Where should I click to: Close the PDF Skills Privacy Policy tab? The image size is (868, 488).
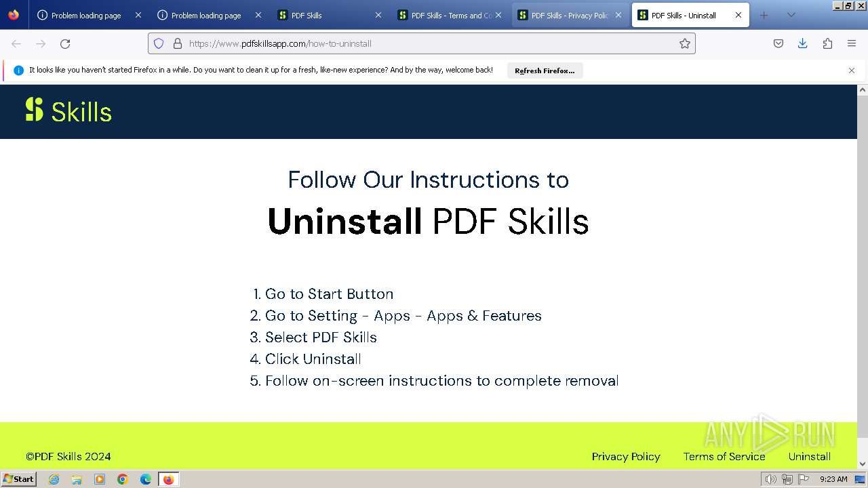tap(618, 15)
